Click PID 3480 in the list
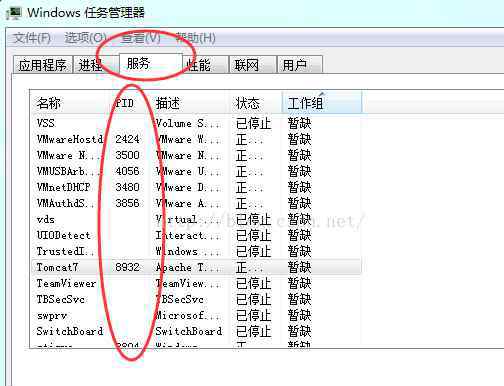Viewport: 504px width, 386px height. click(127, 187)
